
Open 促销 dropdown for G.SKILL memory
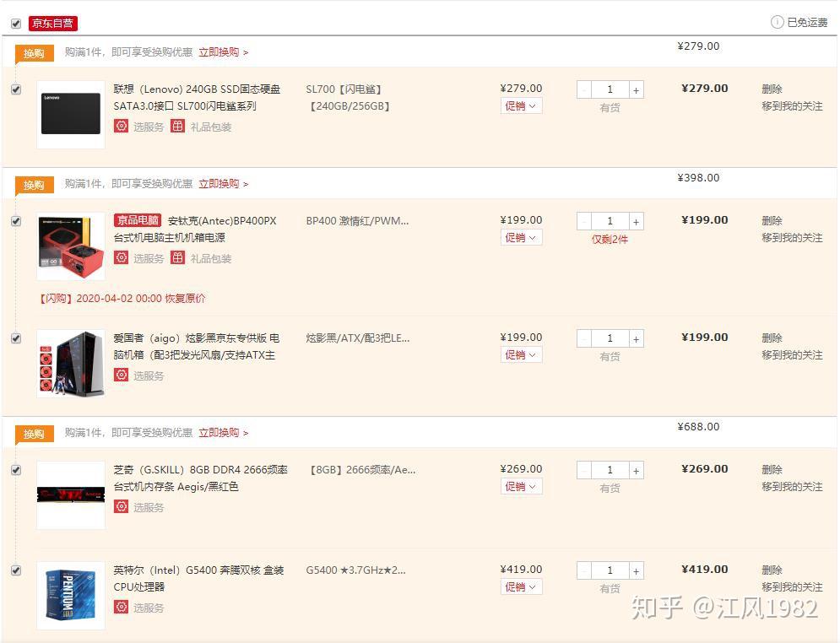(521, 487)
